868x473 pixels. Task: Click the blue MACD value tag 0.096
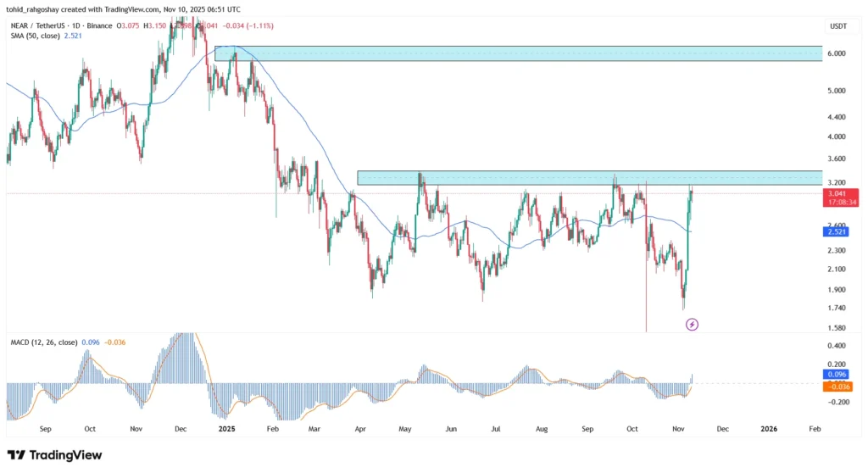pos(836,373)
